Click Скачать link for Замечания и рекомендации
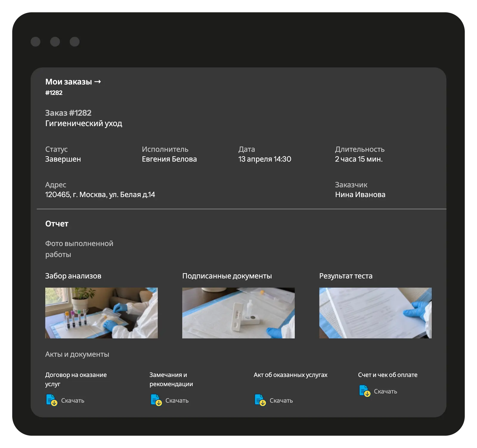This screenshot has width=477, height=448. click(177, 401)
